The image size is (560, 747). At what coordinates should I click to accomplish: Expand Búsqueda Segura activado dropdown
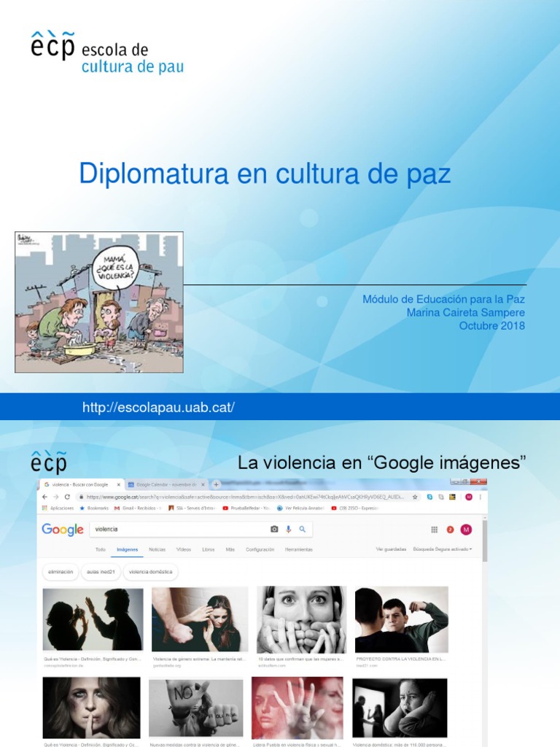coord(443,549)
